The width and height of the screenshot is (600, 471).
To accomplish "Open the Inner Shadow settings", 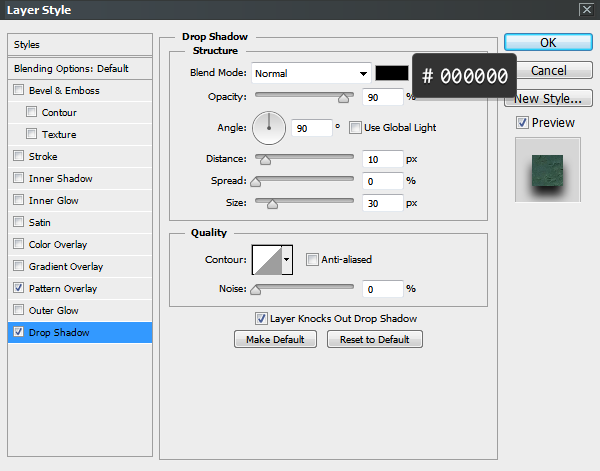I will tap(61, 179).
